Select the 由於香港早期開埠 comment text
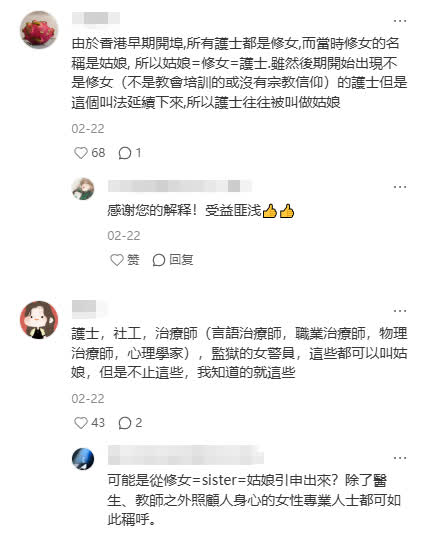428x535 pixels. 239,73
